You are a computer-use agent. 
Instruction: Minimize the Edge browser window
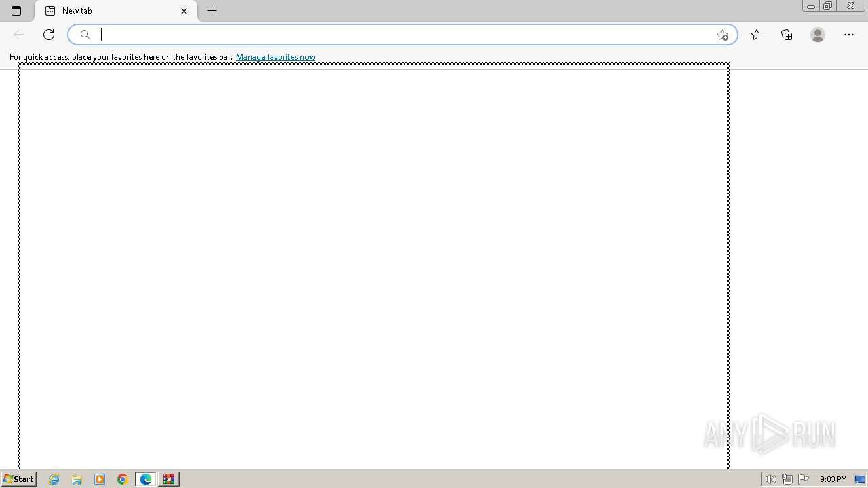tap(810, 6)
